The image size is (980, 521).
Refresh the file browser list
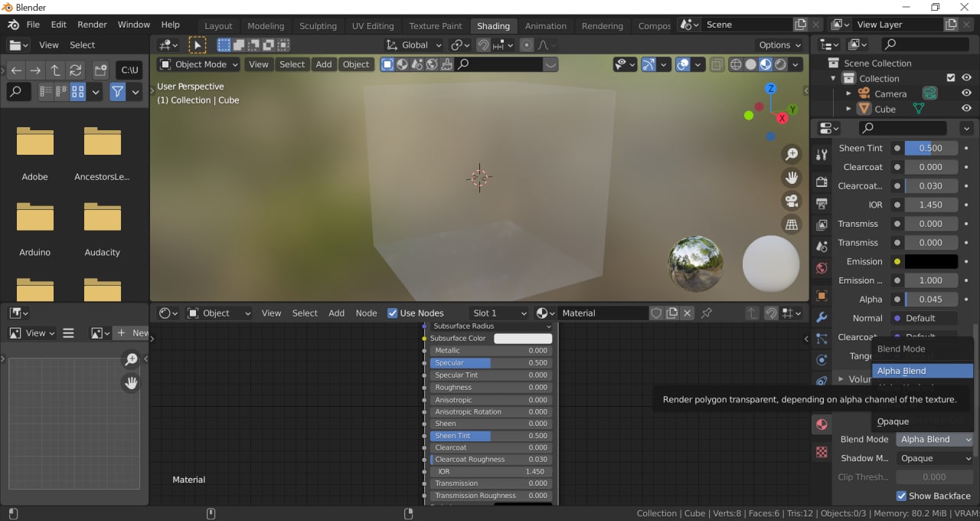[76, 70]
